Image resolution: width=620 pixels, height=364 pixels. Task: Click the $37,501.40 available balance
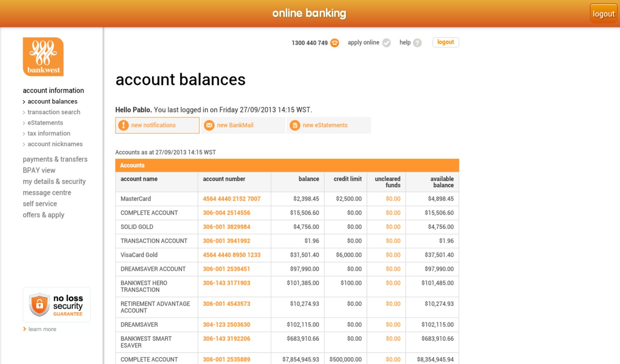(x=439, y=255)
